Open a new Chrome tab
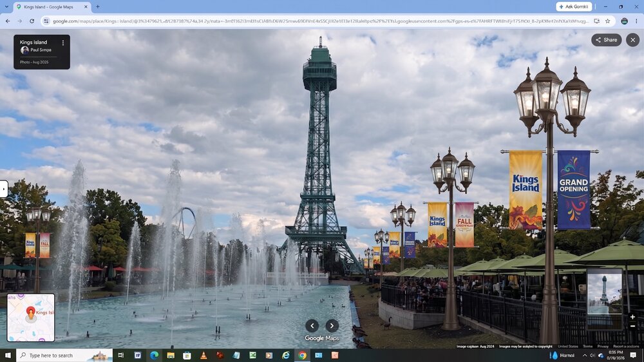The image size is (644, 362). point(98,6)
